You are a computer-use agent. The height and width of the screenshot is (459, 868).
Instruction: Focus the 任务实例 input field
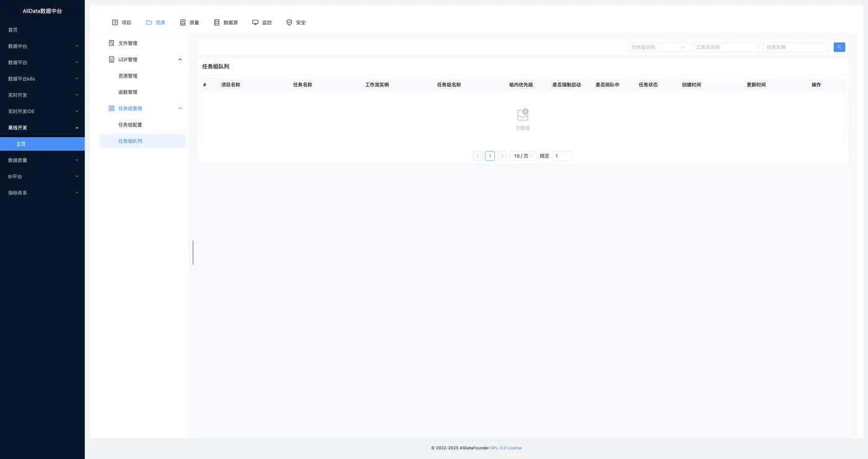[x=796, y=47]
